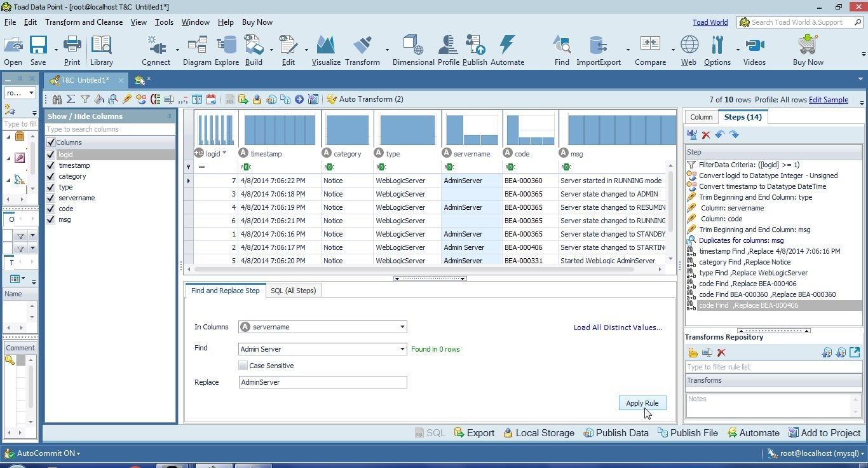Switch to the SQL (All Steps) tab
This screenshot has width=868, height=468.
(293, 291)
